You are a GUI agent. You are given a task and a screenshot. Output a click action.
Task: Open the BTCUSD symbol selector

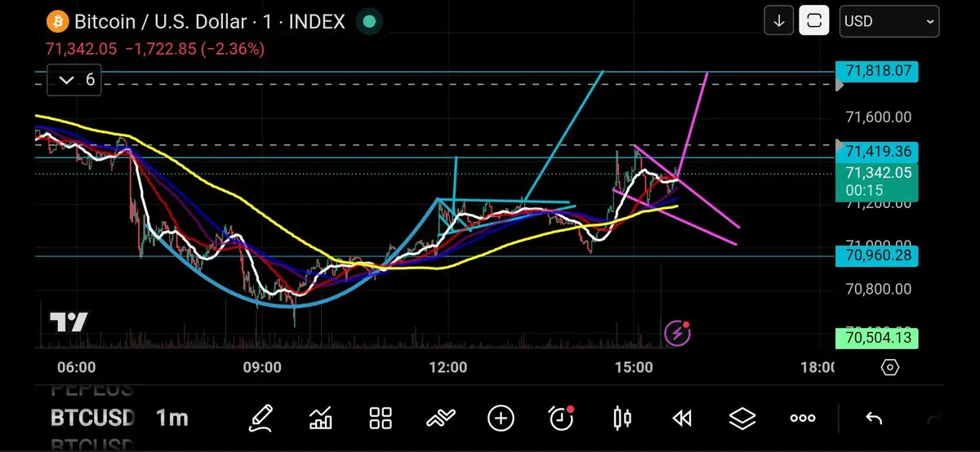click(92, 419)
